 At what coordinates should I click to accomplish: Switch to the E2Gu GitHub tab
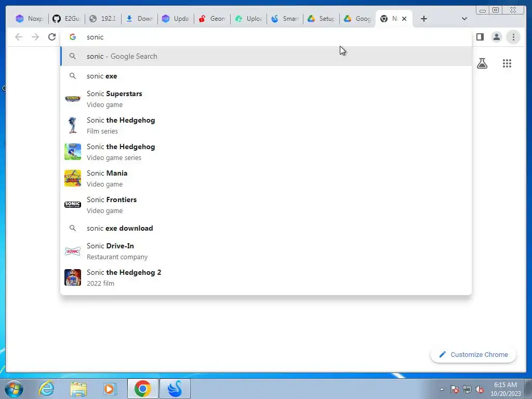(66, 19)
